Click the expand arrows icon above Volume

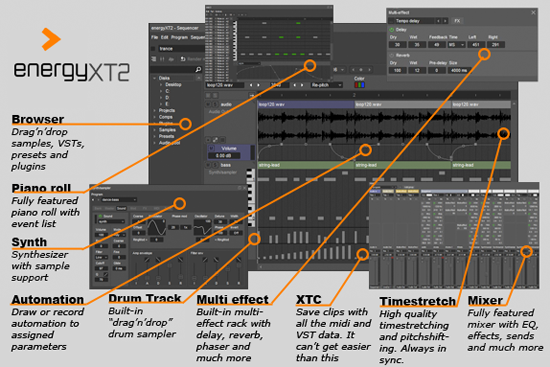coord(215,140)
